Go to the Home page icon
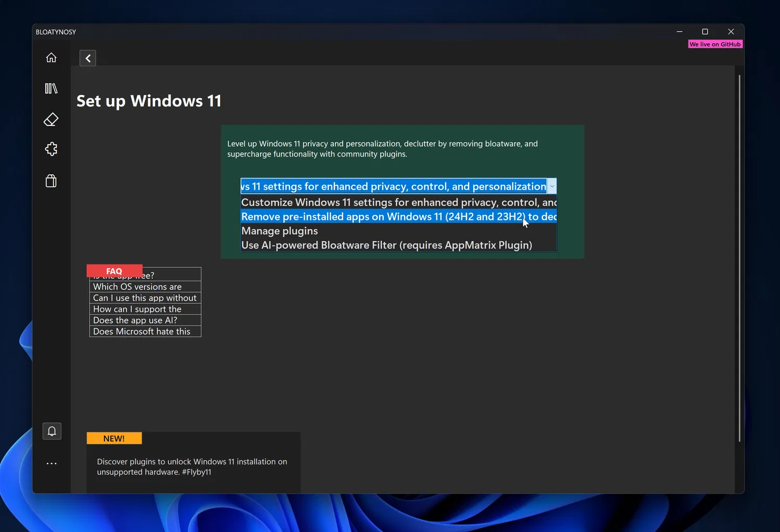The width and height of the screenshot is (780, 532). coord(51,58)
